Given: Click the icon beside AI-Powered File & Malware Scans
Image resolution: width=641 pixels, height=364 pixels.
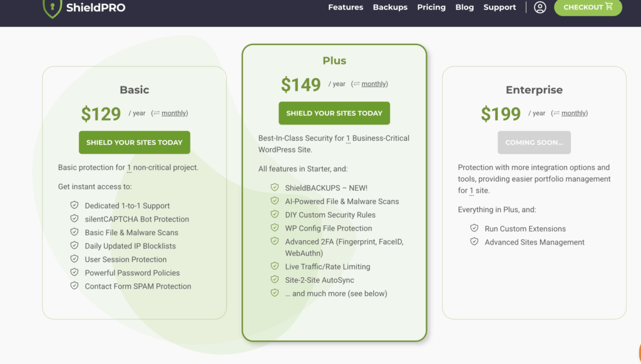Looking at the screenshot, I should point(274,201).
